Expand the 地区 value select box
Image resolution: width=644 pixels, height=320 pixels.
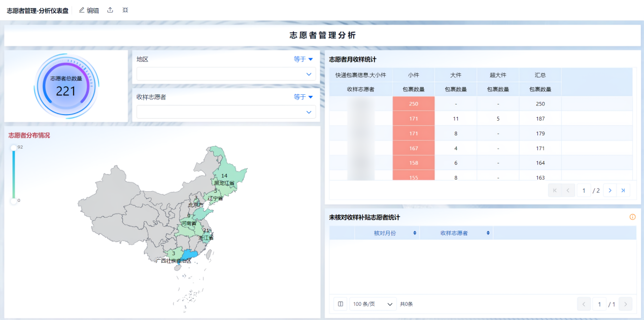(x=226, y=74)
